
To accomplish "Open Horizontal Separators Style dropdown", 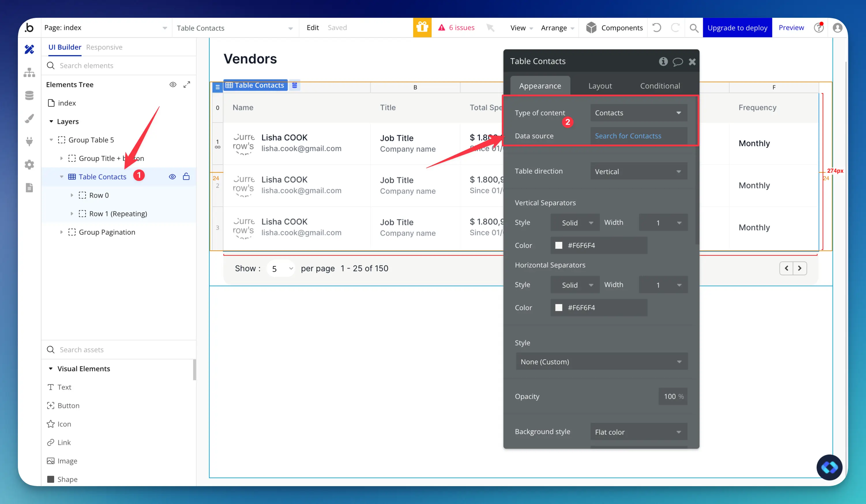I will pyautogui.click(x=575, y=285).
